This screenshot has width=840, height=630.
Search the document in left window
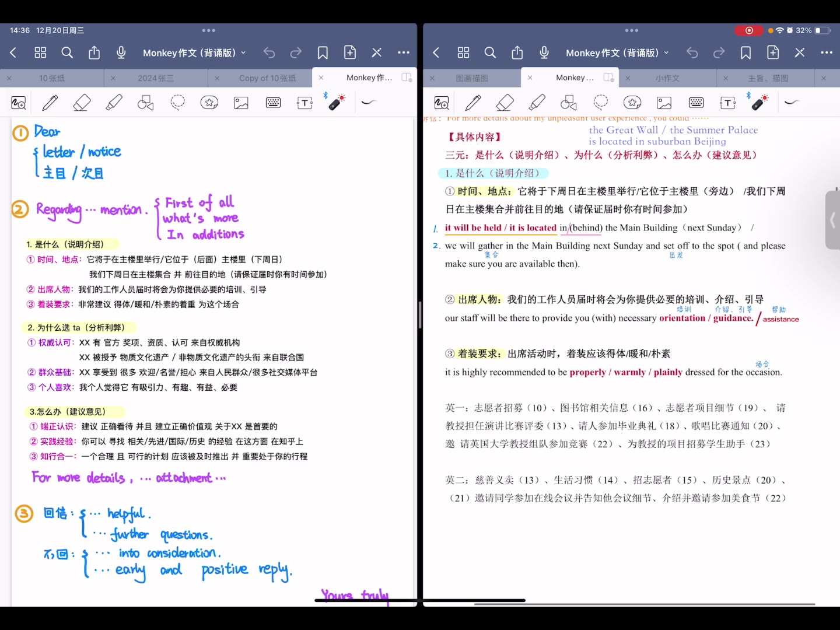[67, 52]
